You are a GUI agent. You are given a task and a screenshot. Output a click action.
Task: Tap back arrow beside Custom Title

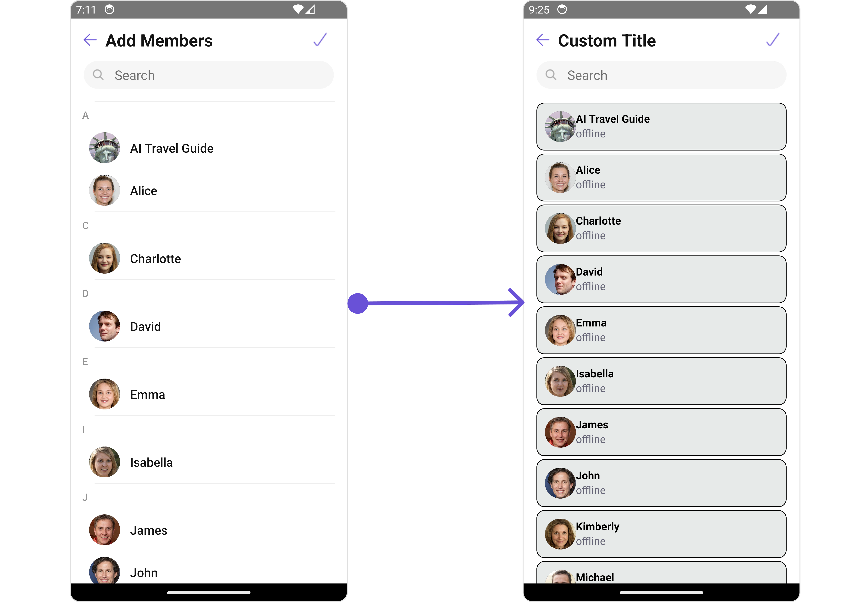[x=542, y=40]
